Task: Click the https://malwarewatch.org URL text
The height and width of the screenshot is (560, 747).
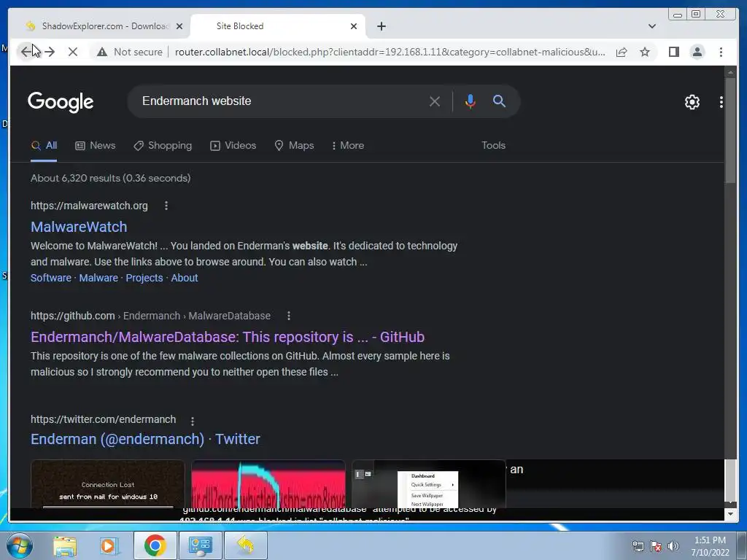Action: (89, 206)
